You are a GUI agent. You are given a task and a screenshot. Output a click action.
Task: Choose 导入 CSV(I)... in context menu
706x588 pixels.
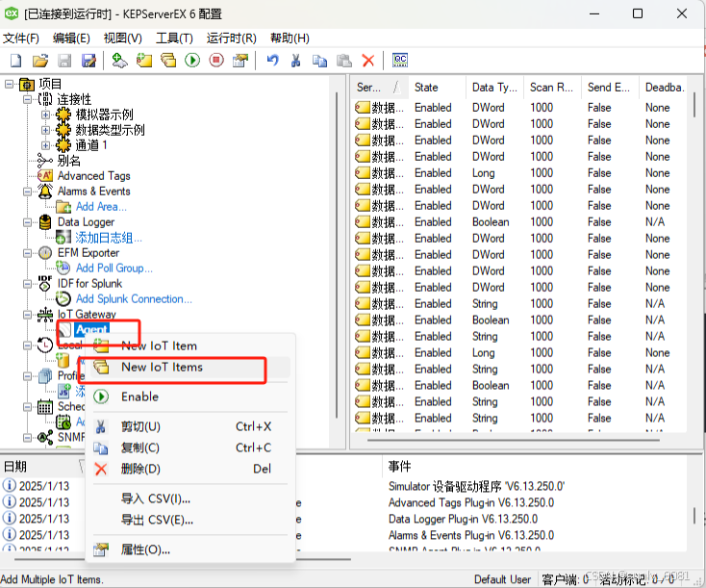click(190, 499)
